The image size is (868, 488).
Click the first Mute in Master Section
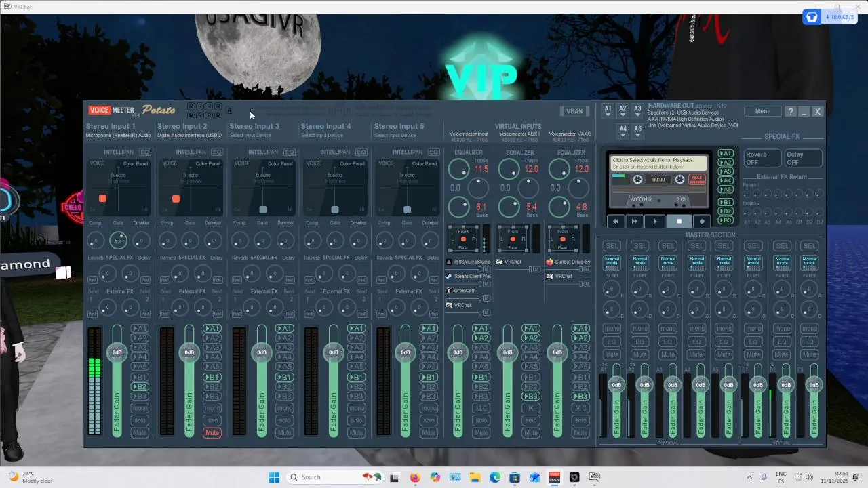click(612, 354)
